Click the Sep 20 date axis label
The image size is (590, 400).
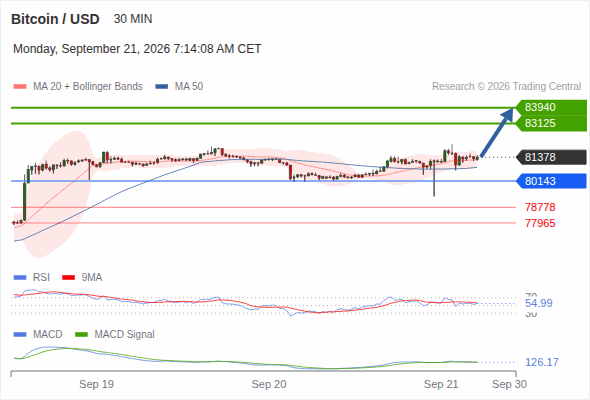click(x=269, y=384)
